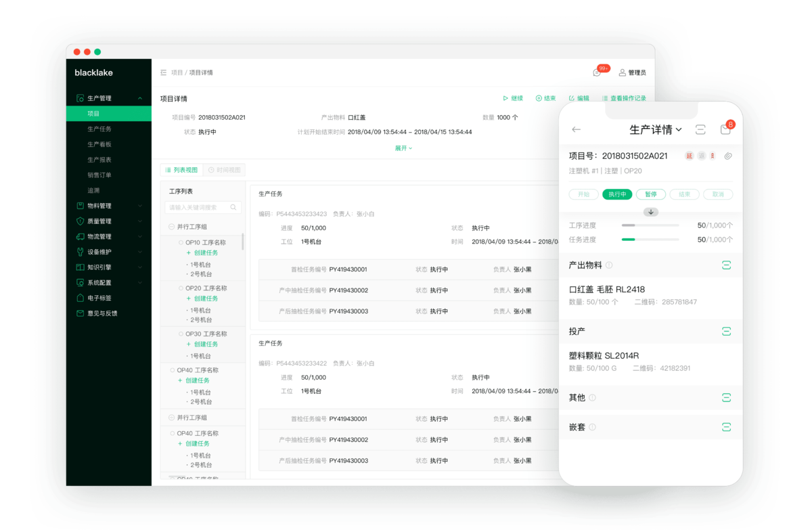Click the 物料管理 sidebar icon

(81, 206)
